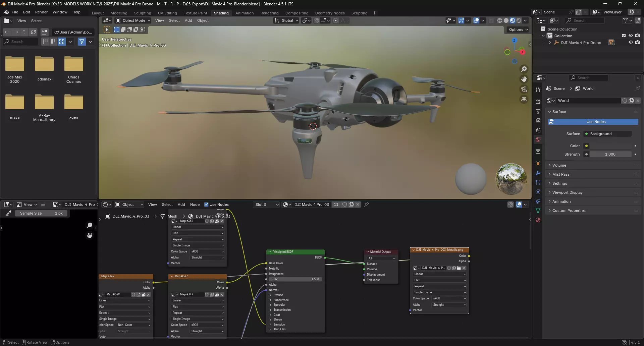Click the IOR 1.500 field in Principled BSDF
Viewport: 644px width, 346px height.
coord(295,279)
